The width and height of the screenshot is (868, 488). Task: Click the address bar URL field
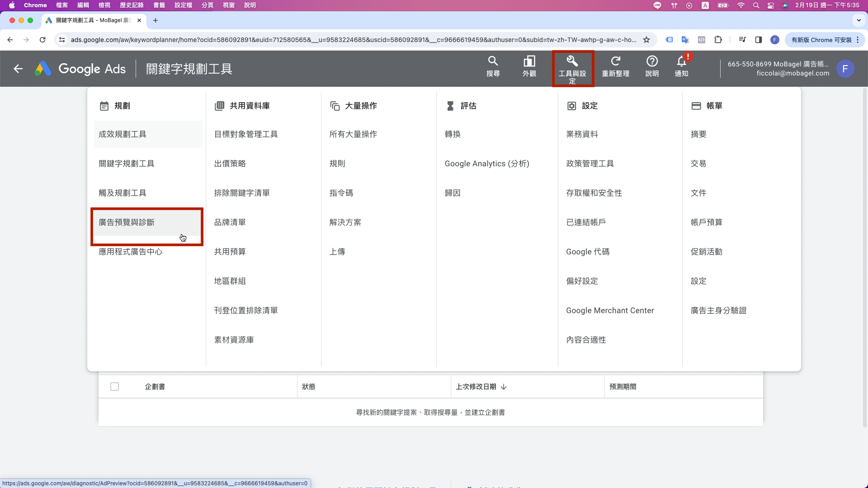tap(354, 40)
